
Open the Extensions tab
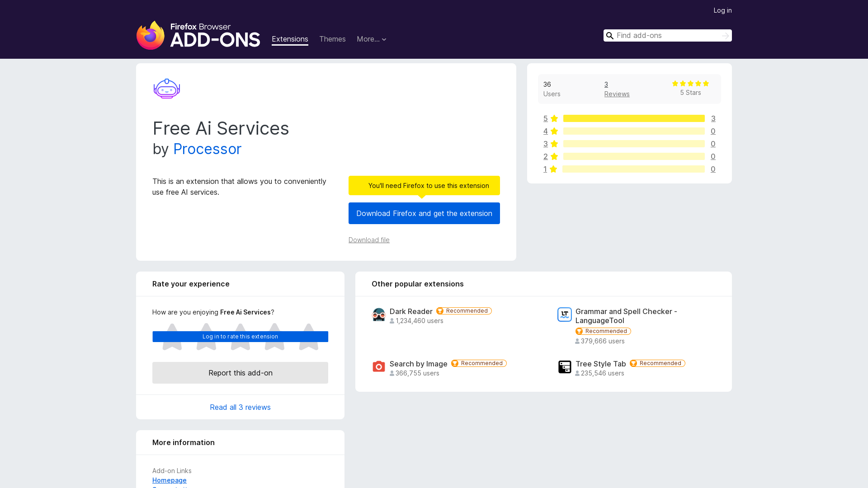[x=290, y=39]
